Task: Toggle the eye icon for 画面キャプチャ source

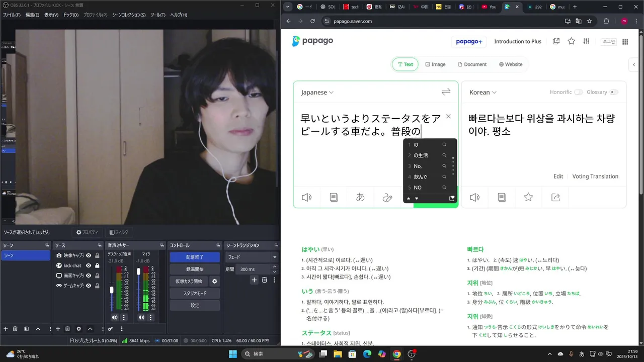Action: pyautogui.click(x=89, y=276)
